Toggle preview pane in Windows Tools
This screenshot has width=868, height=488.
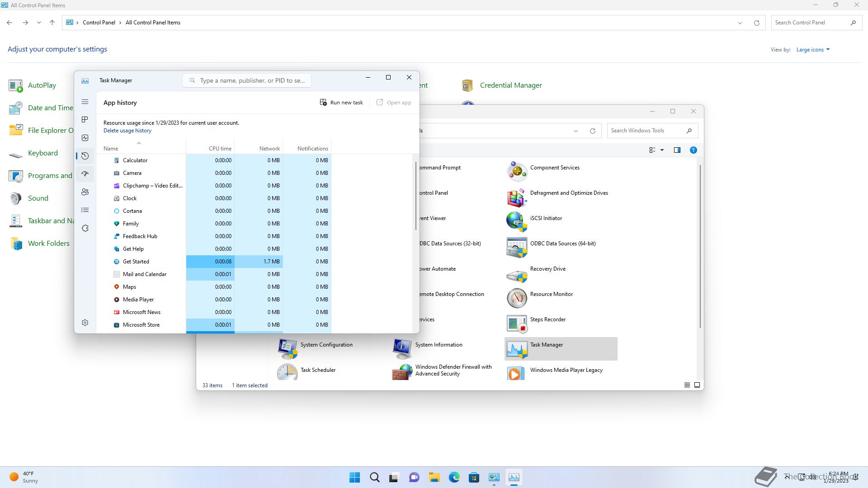click(677, 150)
